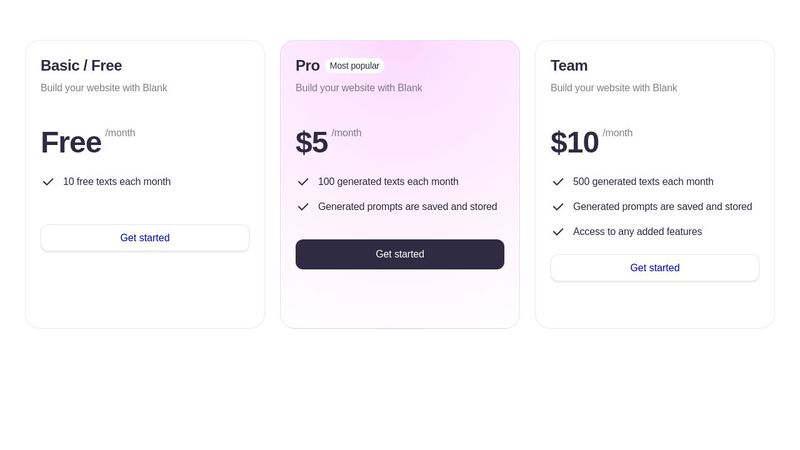Screen dimensions: 800x450
Task: Click the $5 price text
Action: click(312, 143)
